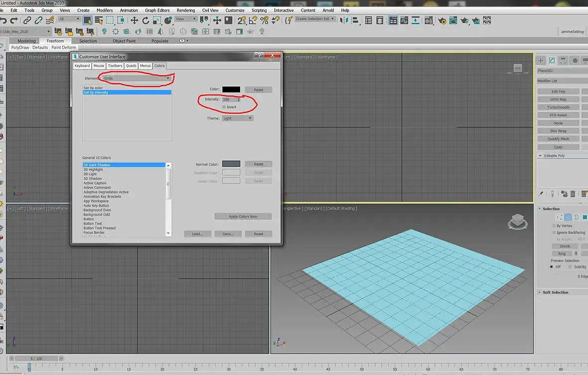Click the Undo arrow icon
The image size is (588, 375).
pos(3,20)
